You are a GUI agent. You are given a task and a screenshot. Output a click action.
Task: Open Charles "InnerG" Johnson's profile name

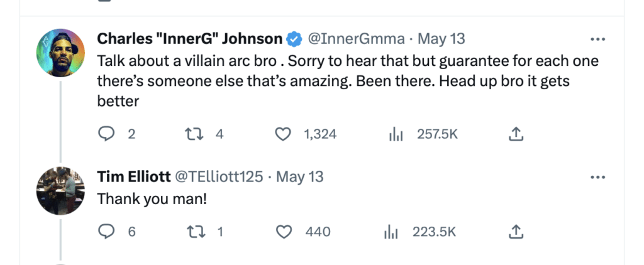(189, 39)
